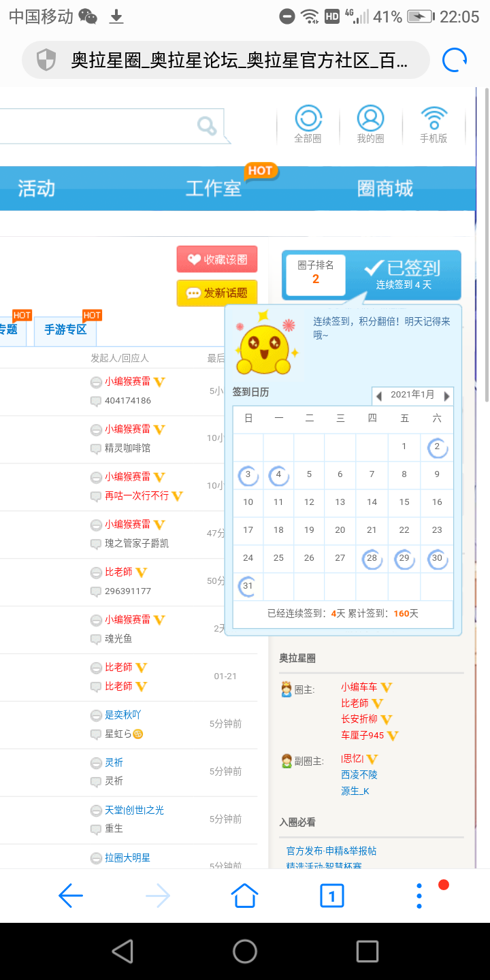Go to previous month in calendar
Viewport: 490px width, 980px height.
pos(379,395)
